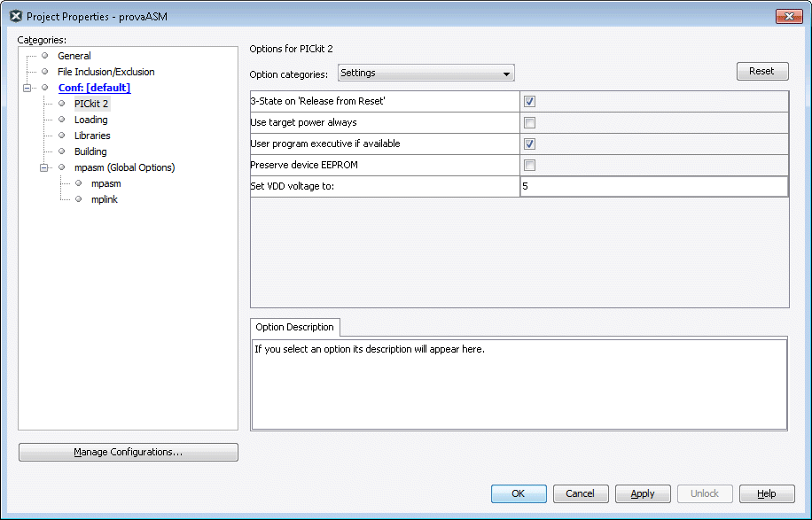The image size is (812, 520).
Task: Disable User program executive if available
Action: (x=529, y=144)
